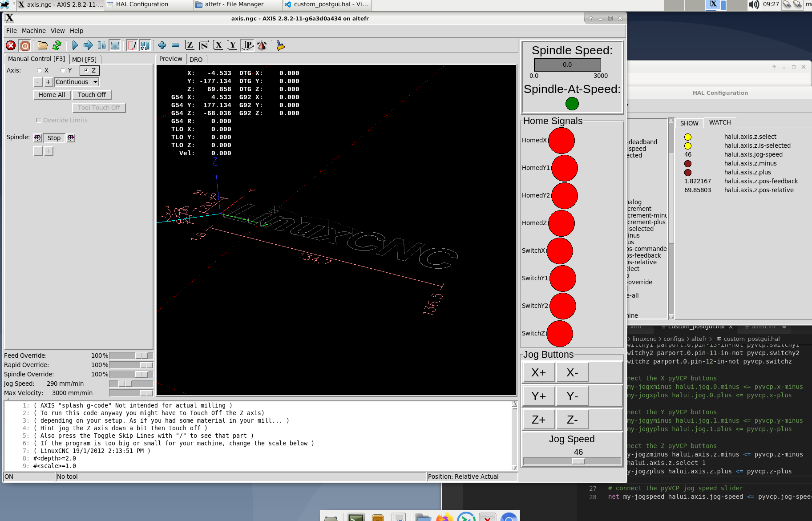Screen dimensions: 812x521
Task: Zoom out with the blue minus icon
Action: pos(175,45)
